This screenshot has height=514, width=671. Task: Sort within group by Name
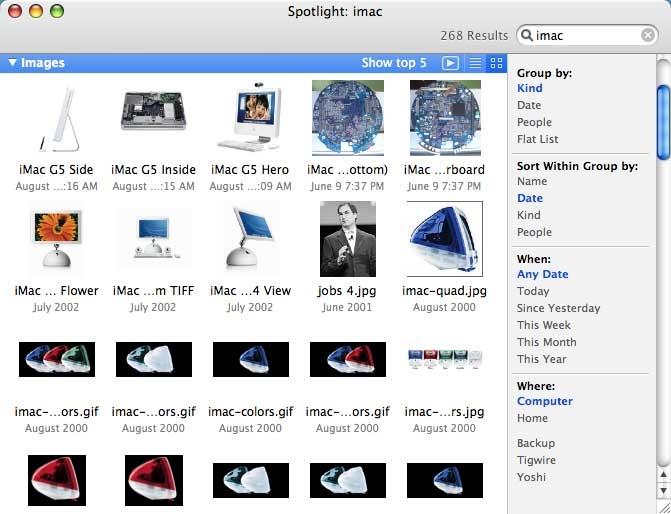(532, 181)
